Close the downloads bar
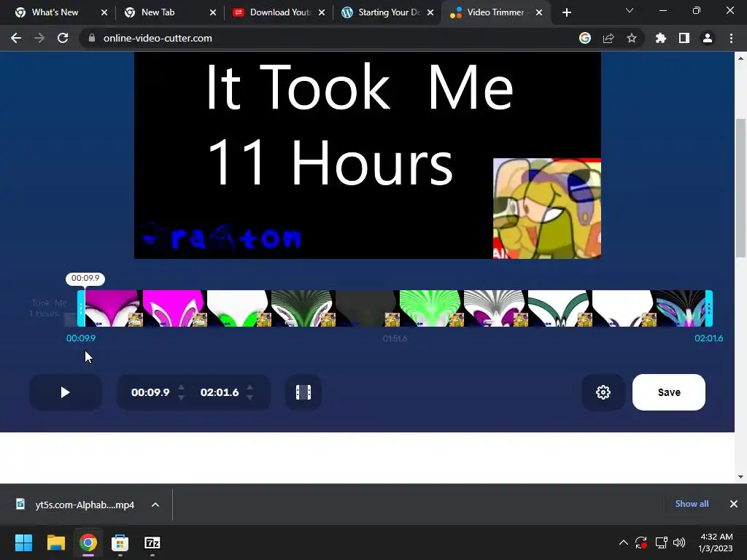 click(x=734, y=504)
